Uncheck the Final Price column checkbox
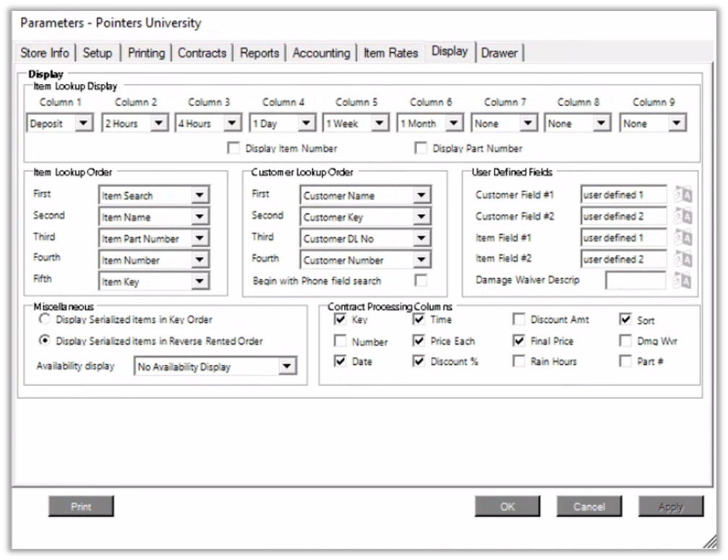The height and width of the screenshot is (560, 728). click(x=519, y=340)
